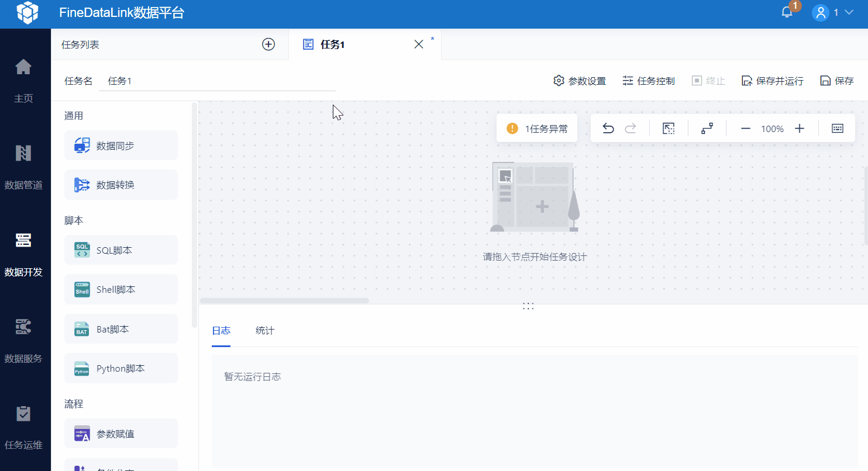This screenshot has width=868, height=471.
Task: Click the redo arrow
Action: (x=631, y=129)
